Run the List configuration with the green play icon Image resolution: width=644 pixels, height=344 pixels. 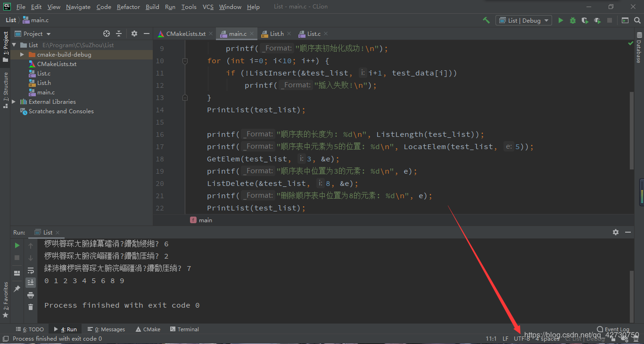561,20
